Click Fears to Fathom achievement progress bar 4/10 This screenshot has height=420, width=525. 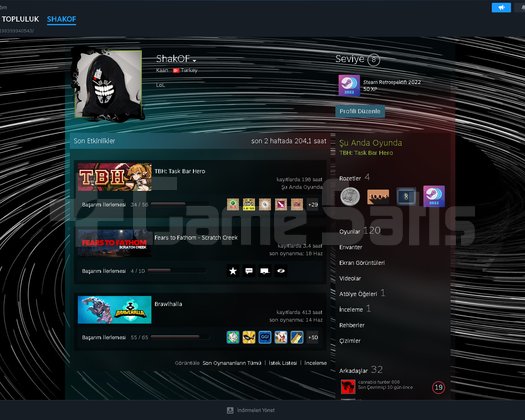(176, 270)
